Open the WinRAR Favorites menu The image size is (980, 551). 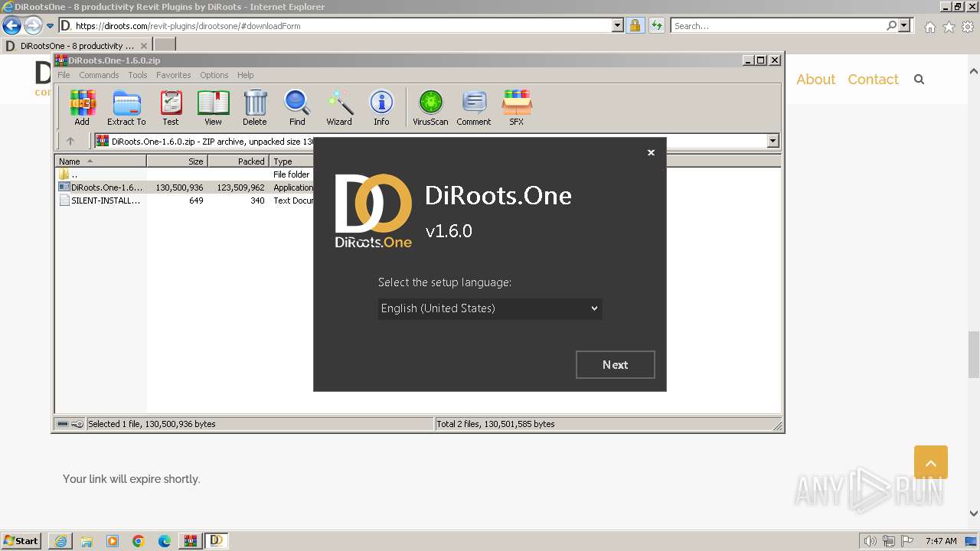click(174, 75)
